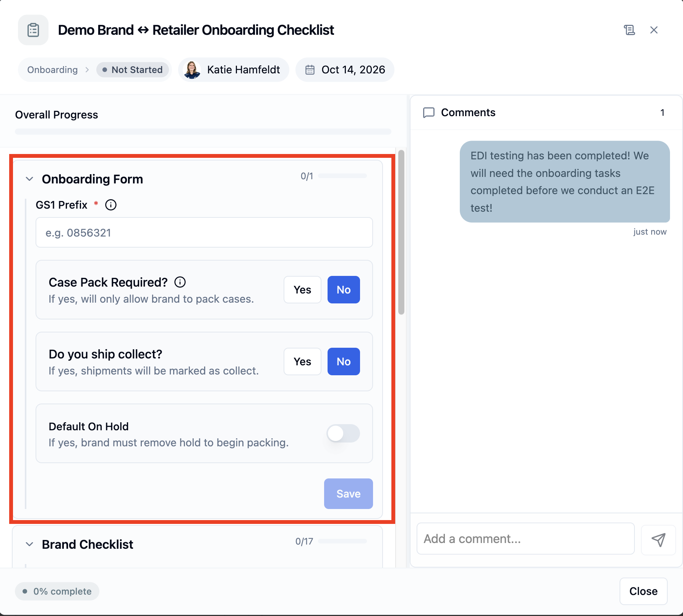Select No for Case Pack Required
The image size is (683, 616).
(x=344, y=290)
